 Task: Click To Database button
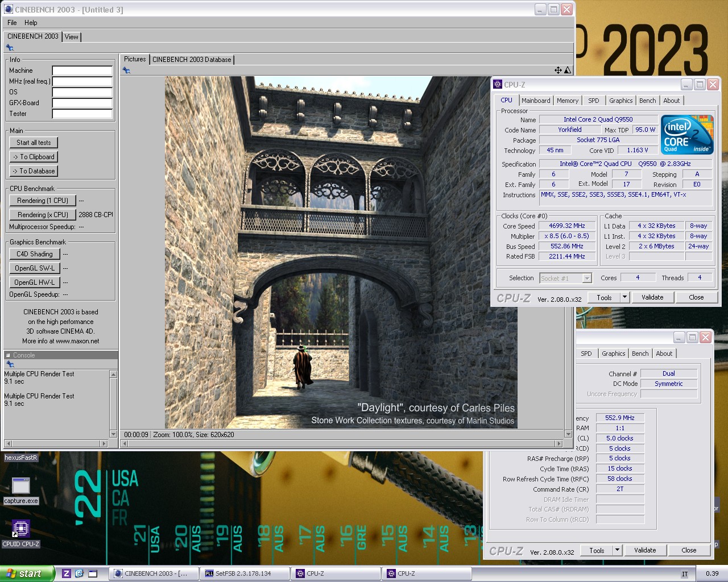pyautogui.click(x=34, y=171)
